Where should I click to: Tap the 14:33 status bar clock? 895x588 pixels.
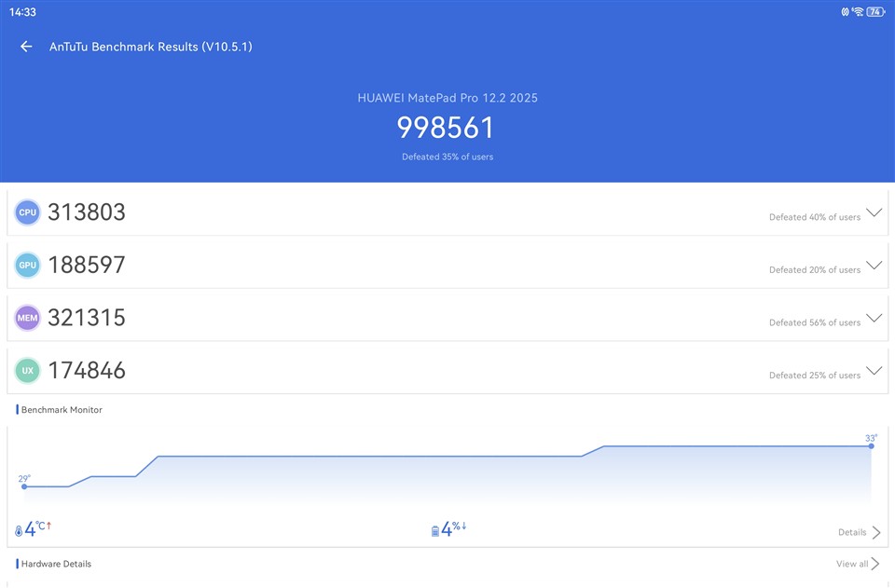point(23,12)
